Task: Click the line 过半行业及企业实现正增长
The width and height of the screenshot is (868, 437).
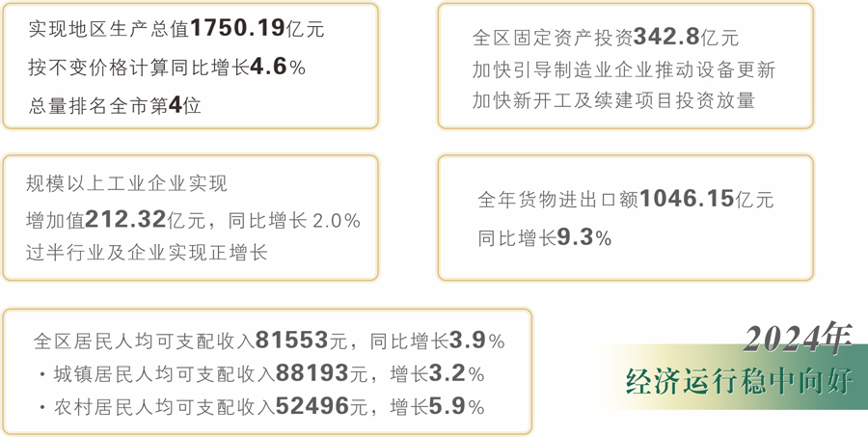Action: [x=147, y=252]
